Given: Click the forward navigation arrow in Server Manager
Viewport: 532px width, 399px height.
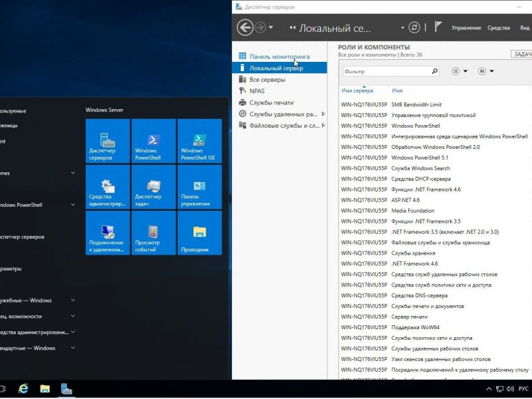Looking at the screenshot, I should point(260,27).
